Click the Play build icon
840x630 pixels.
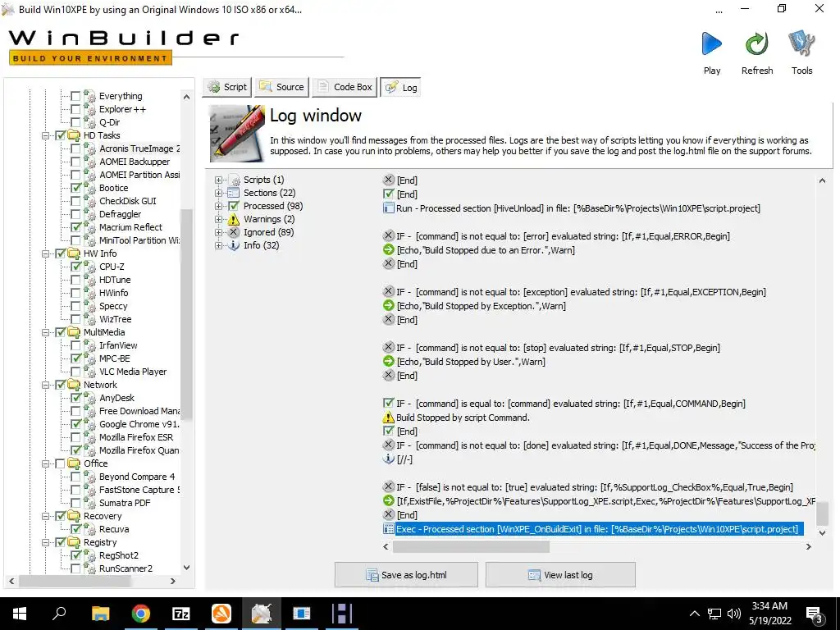click(711, 44)
